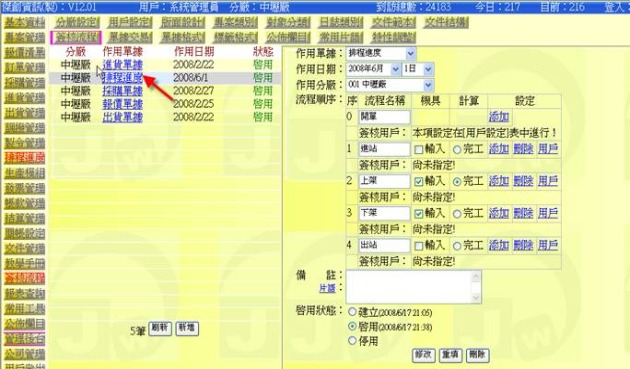The width and height of the screenshot is (630, 369).
Task: Click the 新增 button below the list
Action: 187,328
